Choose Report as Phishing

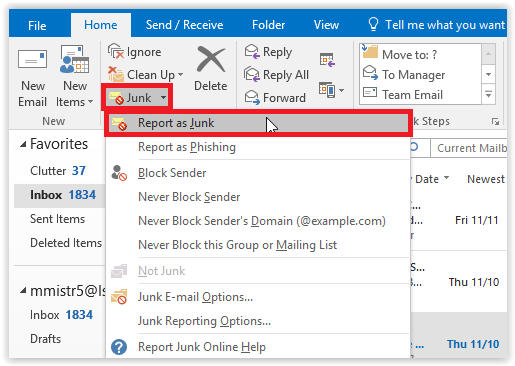tap(187, 147)
